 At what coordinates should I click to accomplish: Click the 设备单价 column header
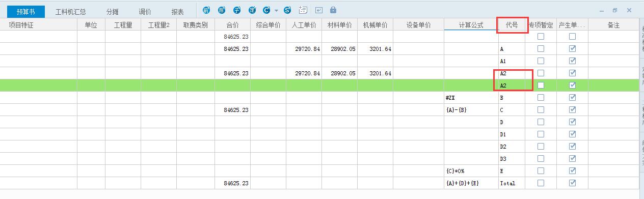[x=418, y=25]
